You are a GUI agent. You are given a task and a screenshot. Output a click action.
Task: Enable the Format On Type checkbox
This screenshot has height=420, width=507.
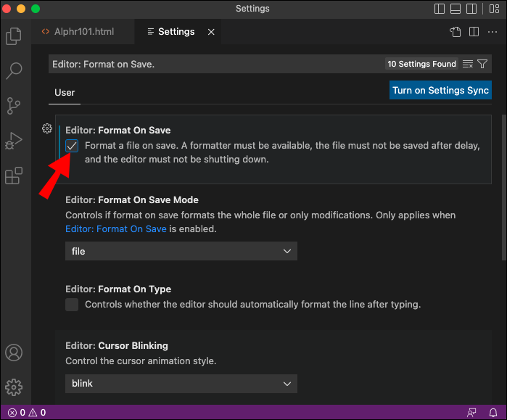pos(72,305)
